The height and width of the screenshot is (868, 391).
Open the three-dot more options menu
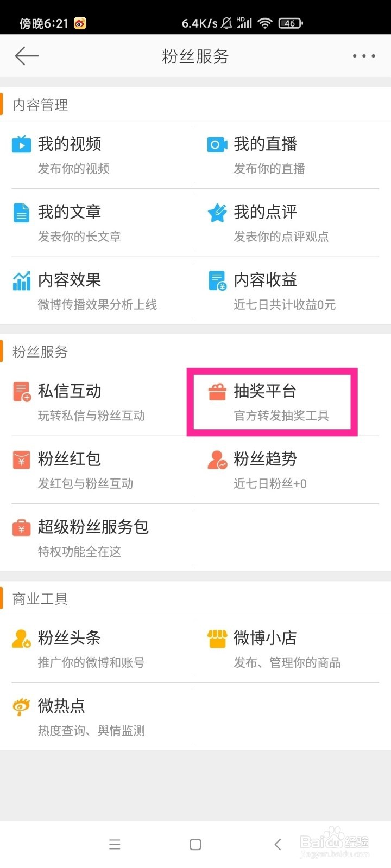363,56
